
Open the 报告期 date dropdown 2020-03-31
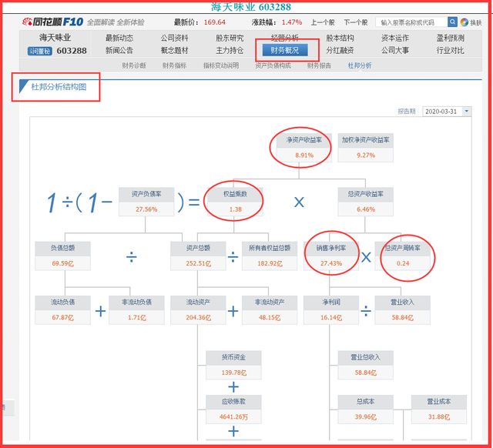(x=447, y=112)
